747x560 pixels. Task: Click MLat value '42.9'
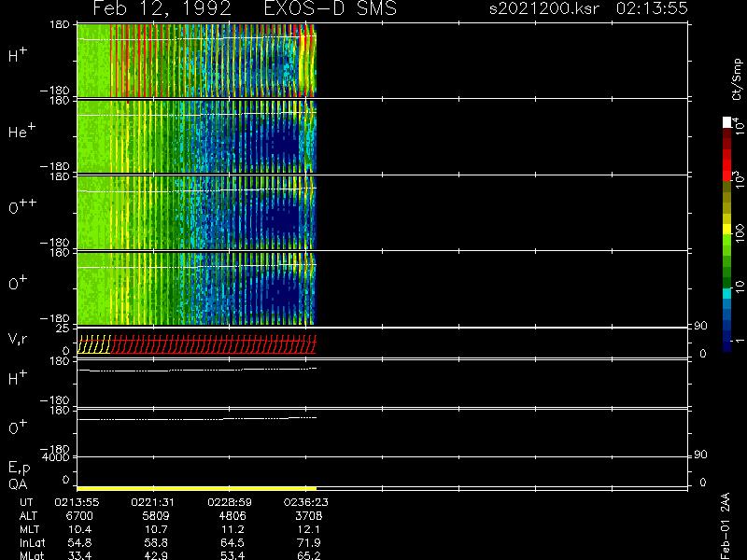coord(156,555)
